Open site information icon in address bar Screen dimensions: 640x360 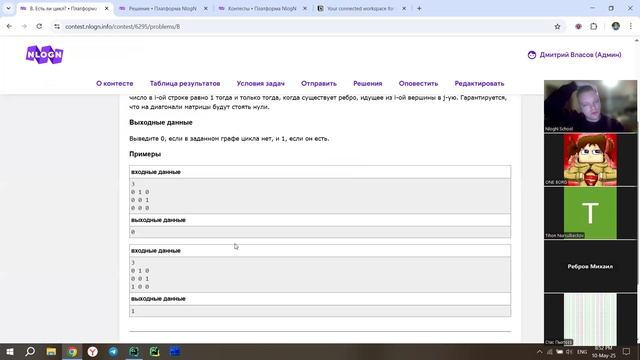pos(57,27)
